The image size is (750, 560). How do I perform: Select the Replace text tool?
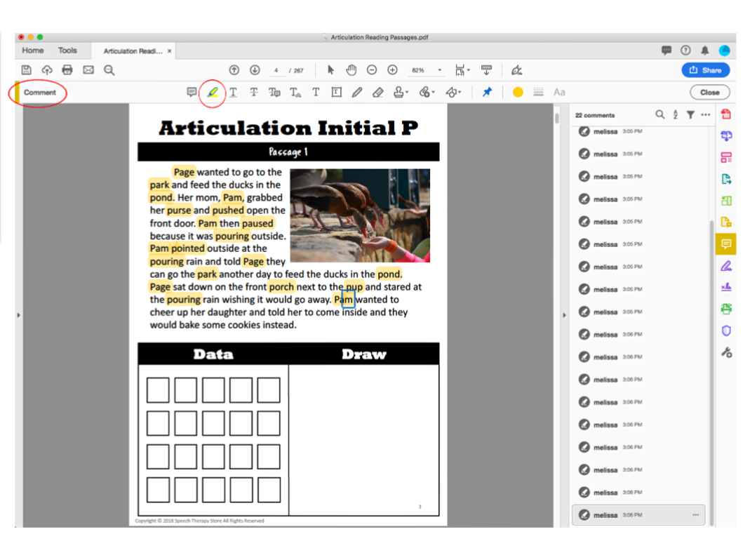tap(274, 92)
